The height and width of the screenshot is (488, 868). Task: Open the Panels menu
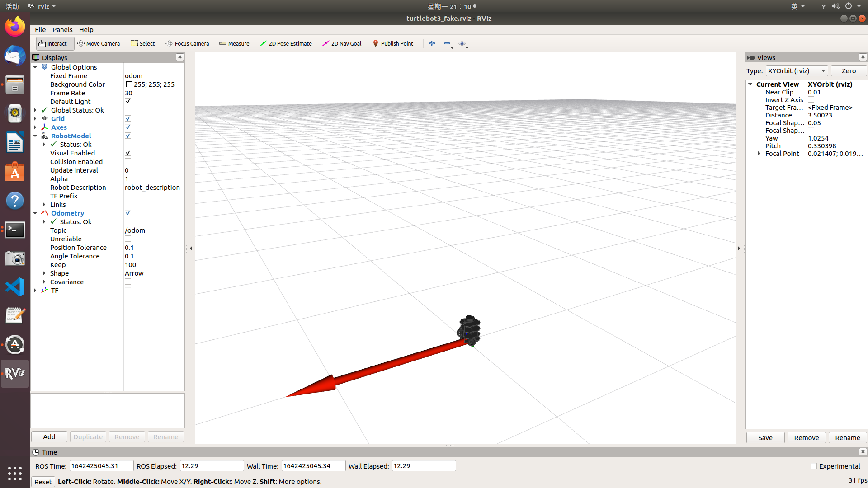(x=62, y=29)
